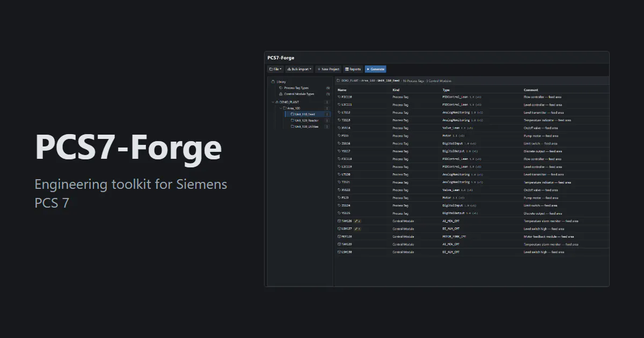Click the badge next to LSH127
The height and width of the screenshot is (338, 644).
[x=357, y=229]
